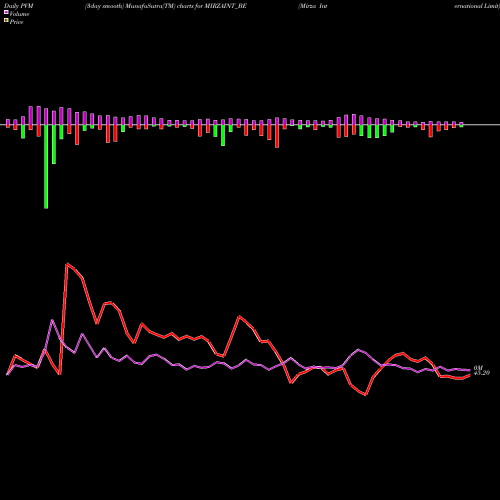
Task: Click the 'Daily PVM' title text
Action: click(19, 6)
